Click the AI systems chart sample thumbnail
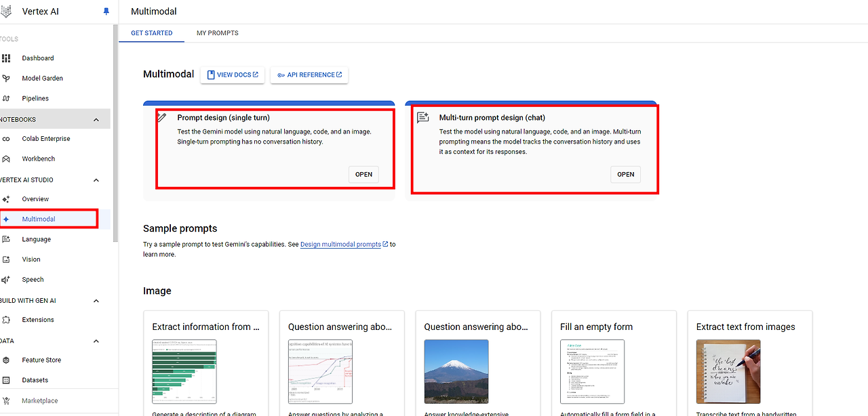The width and height of the screenshot is (868, 416). tap(320, 371)
